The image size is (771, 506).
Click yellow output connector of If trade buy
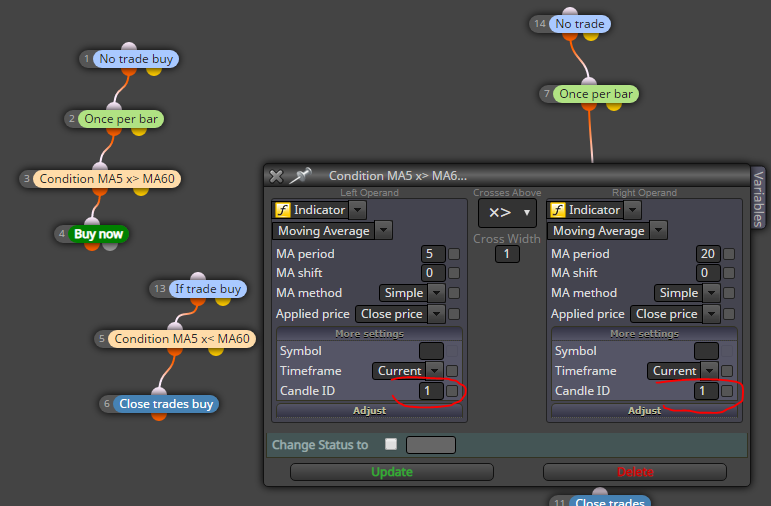223,300
